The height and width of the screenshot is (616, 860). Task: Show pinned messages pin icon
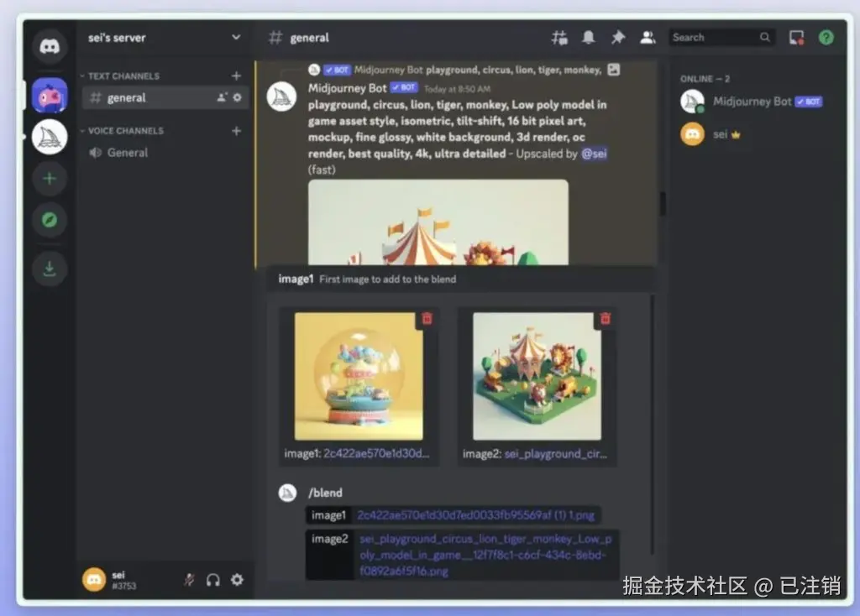[x=618, y=37]
